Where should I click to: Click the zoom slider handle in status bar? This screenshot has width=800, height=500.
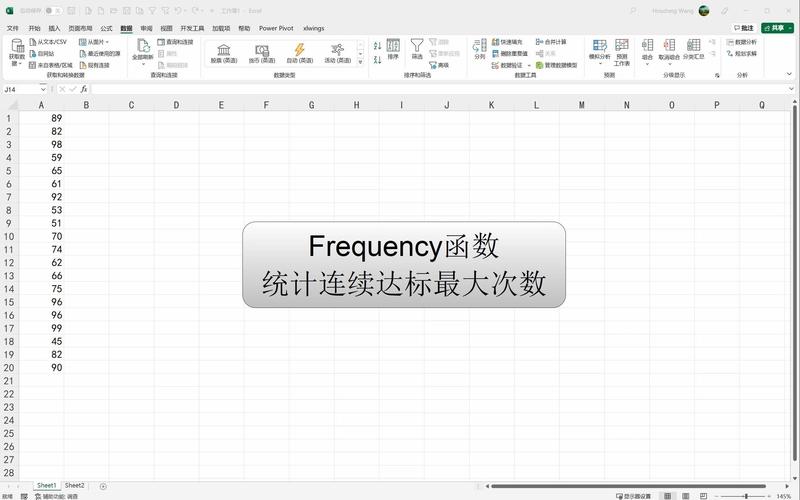(x=745, y=496)
